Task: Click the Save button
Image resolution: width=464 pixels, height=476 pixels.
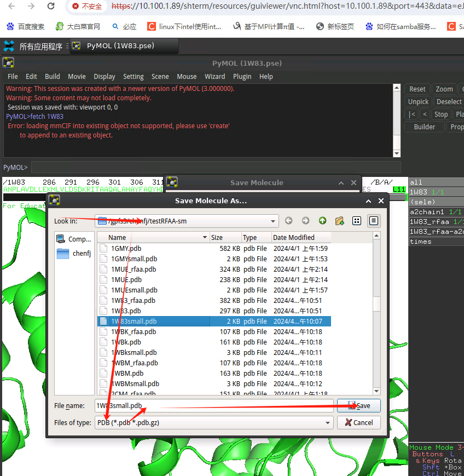Action: point(358,406)
